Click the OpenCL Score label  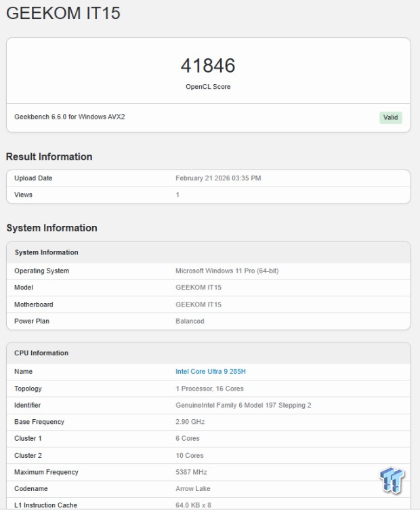pos(208,87)
